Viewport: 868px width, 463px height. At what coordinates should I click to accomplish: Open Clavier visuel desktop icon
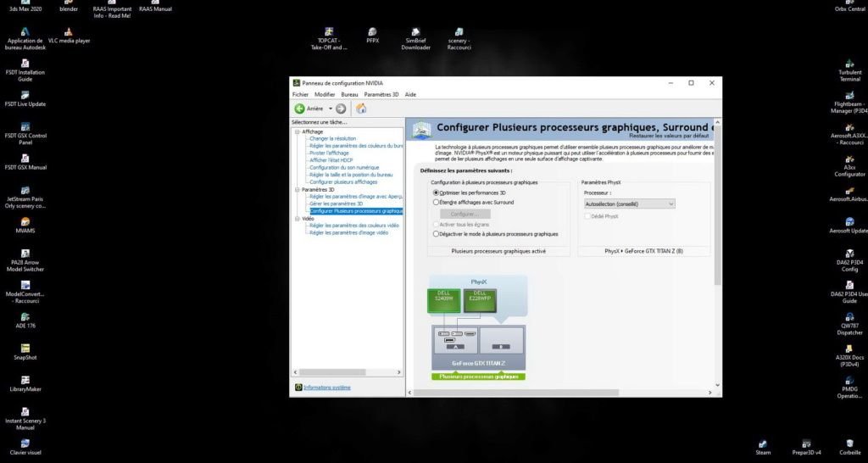pos(25,448)
